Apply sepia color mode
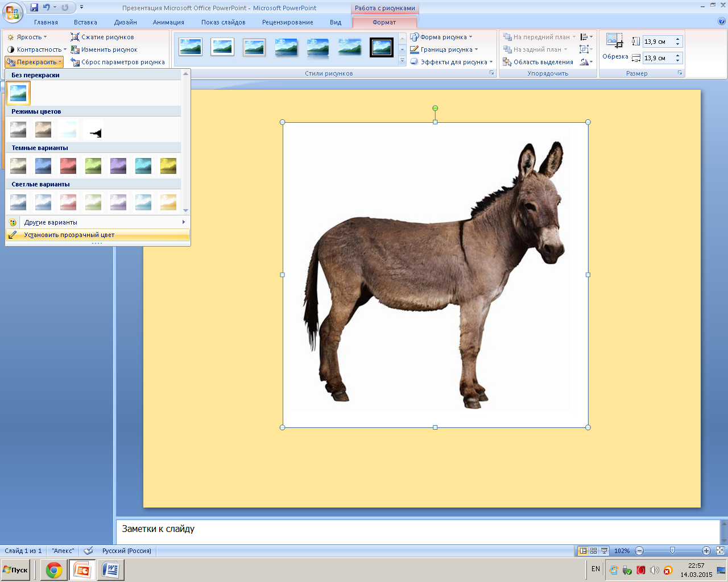 click(43, 130)
